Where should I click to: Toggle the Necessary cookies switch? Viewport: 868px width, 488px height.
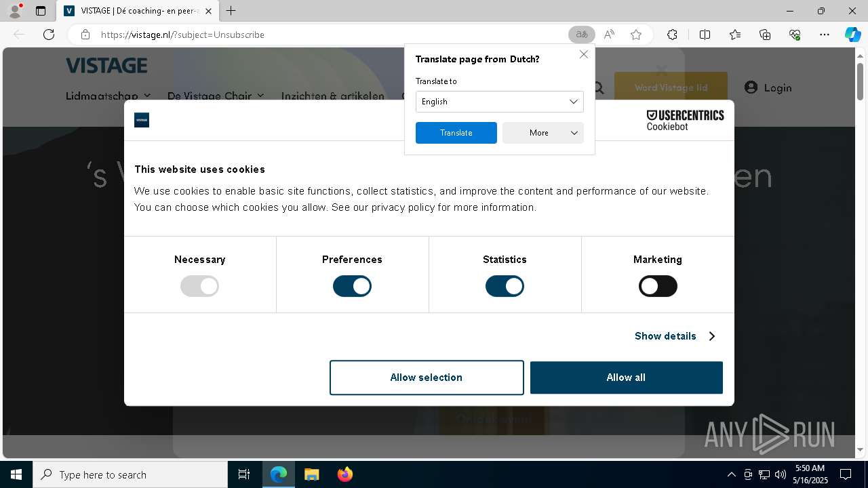(x=199, y=286)
